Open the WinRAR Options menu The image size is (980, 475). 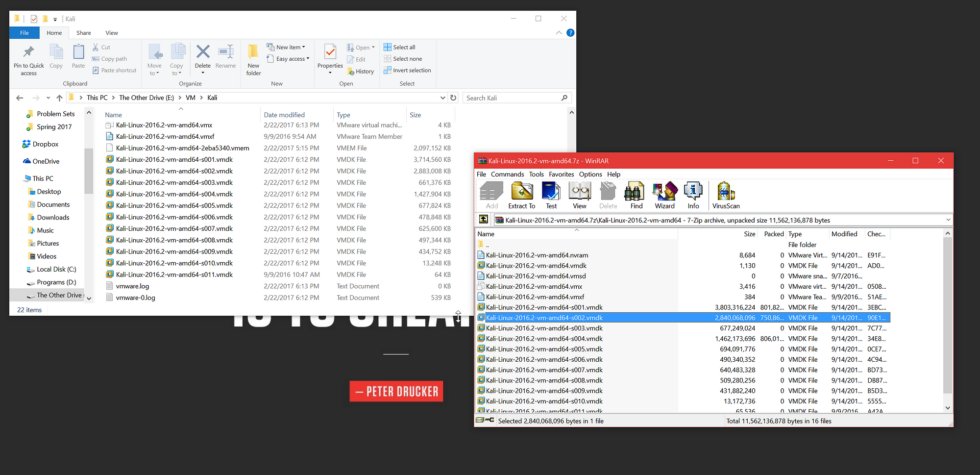[x=590, y=174]
